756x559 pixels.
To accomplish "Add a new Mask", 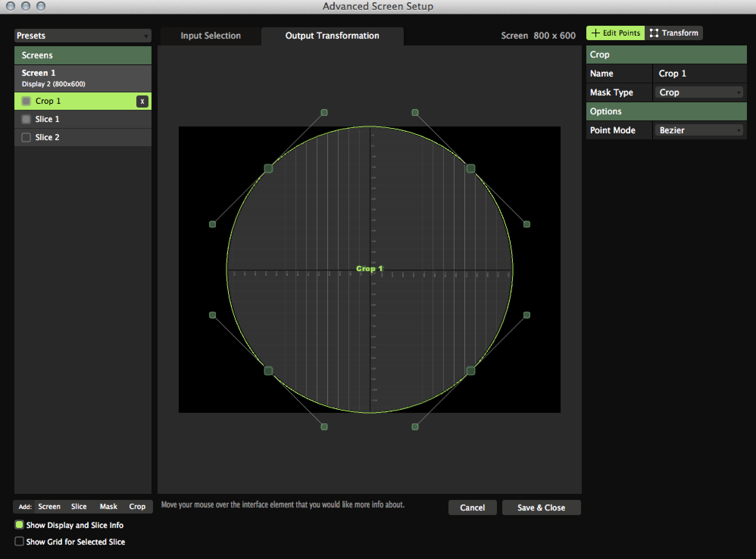I will (x=108, y=506).
